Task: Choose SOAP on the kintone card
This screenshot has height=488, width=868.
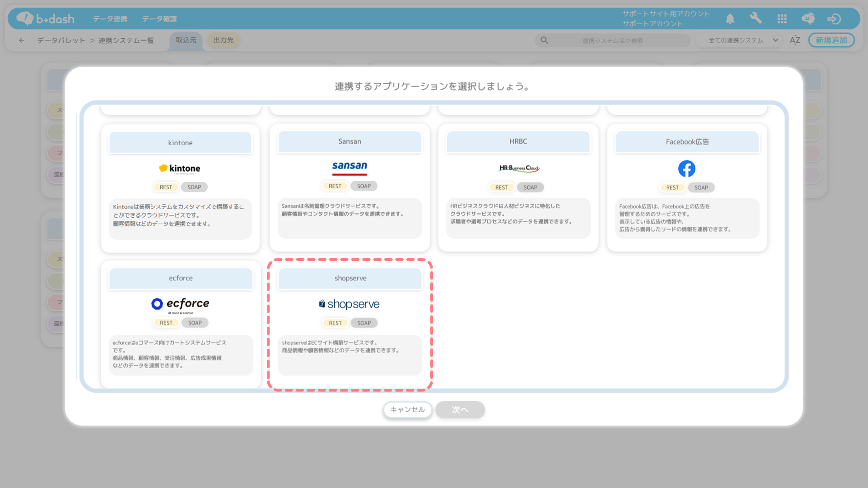Action: click(x=194, y=187)
